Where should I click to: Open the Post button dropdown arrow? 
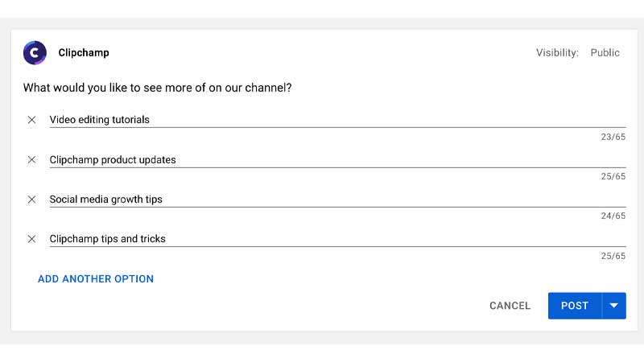pos(614,306)
